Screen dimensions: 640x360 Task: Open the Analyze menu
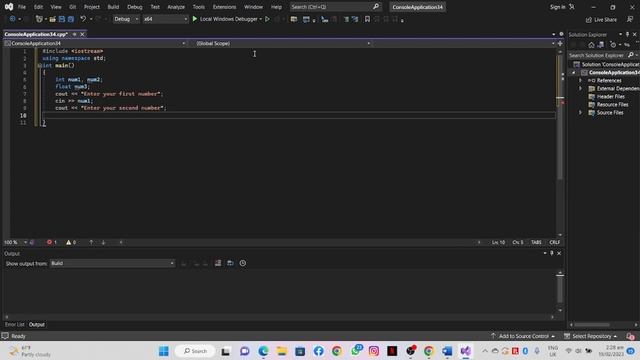tap(176, 7)
